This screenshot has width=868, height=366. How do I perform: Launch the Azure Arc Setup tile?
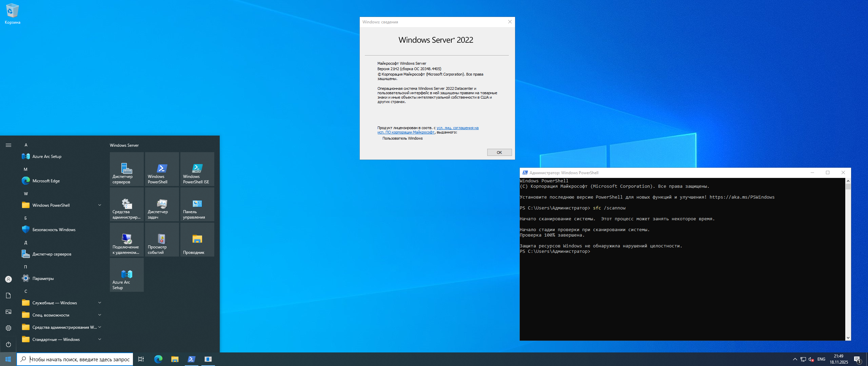click(126, 275)
